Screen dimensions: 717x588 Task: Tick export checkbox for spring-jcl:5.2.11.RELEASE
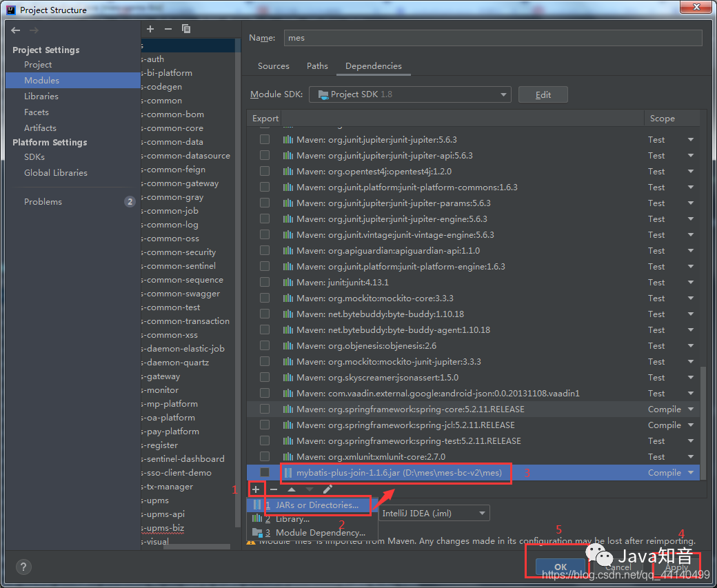(265, 425)
